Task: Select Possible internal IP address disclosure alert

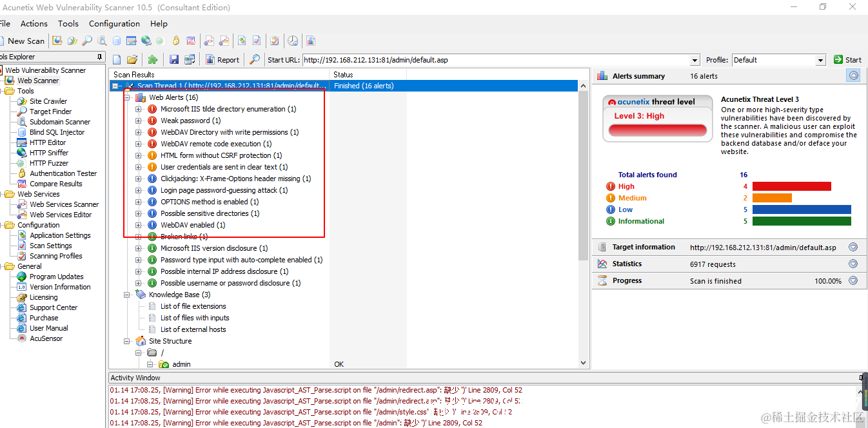Action: click(224, 271)
